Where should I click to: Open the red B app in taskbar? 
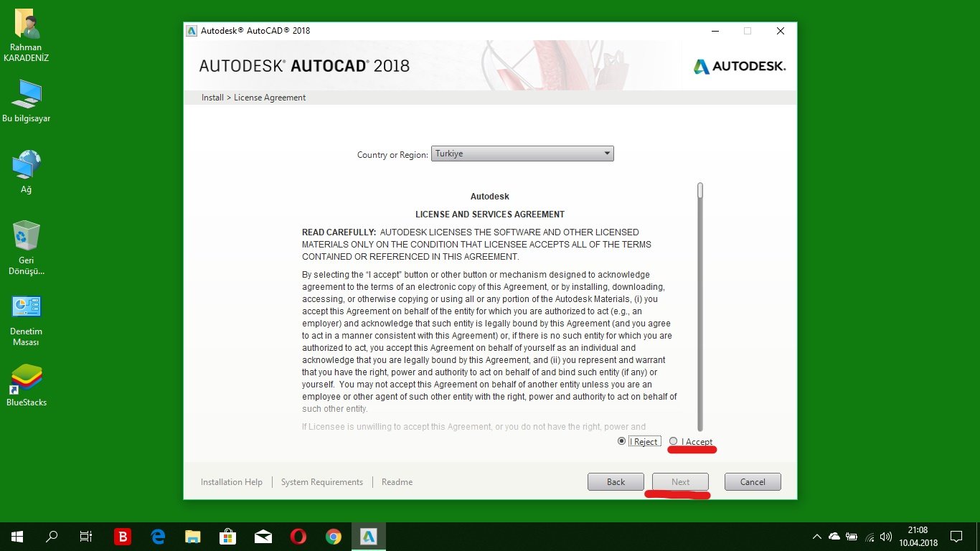123,537
